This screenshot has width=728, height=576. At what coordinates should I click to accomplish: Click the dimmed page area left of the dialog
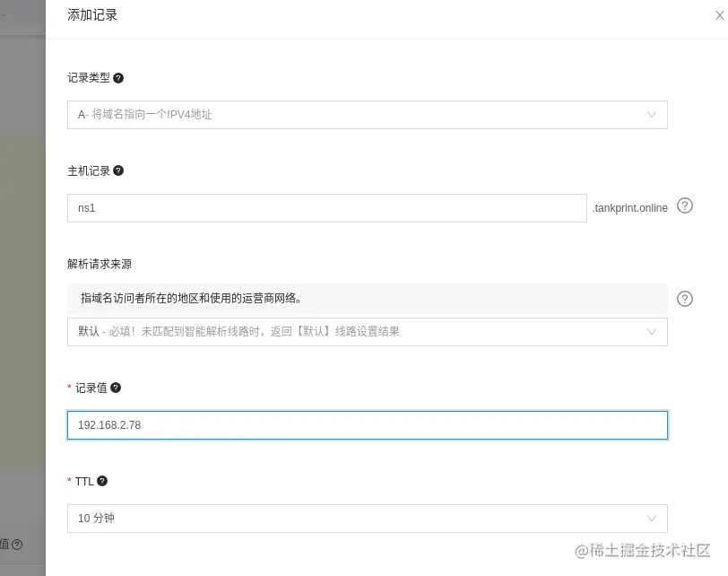pos(22,269)
